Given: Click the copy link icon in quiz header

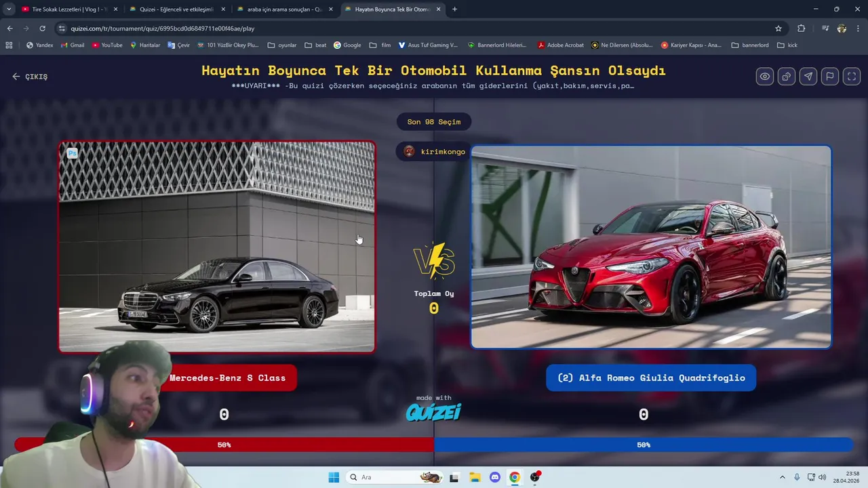Looking at the screenshot, I should [x=787, y=77].
